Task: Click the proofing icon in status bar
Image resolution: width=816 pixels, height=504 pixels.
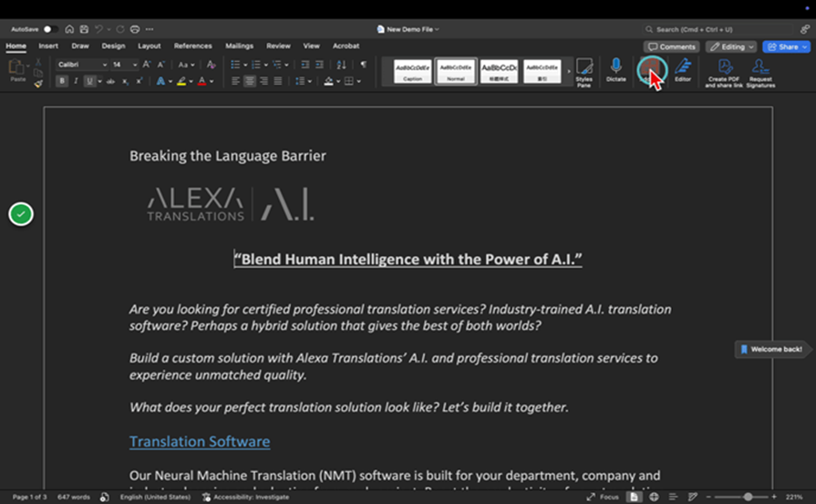Action: click(x=105, y=497)
